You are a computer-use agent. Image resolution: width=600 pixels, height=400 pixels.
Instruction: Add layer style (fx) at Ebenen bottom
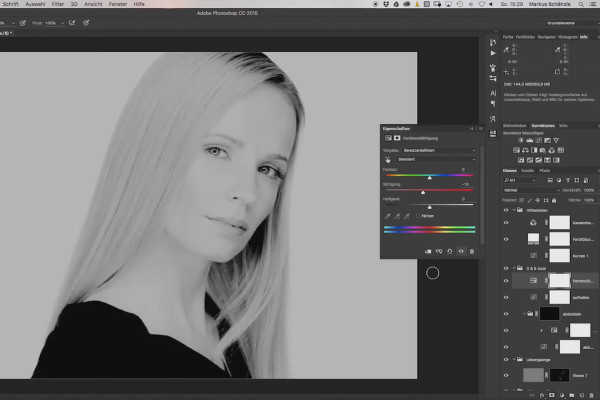(542, 395)
